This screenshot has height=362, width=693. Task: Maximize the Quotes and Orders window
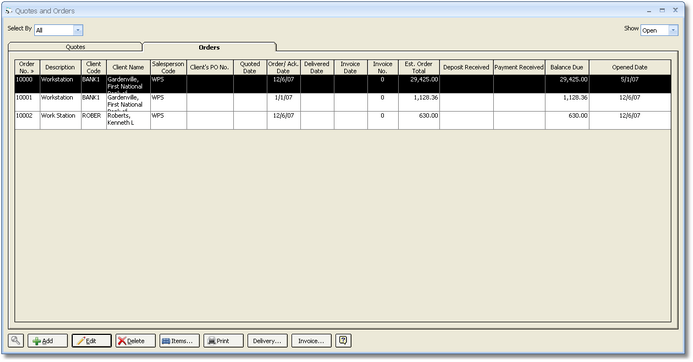click(x=662, y=10)
